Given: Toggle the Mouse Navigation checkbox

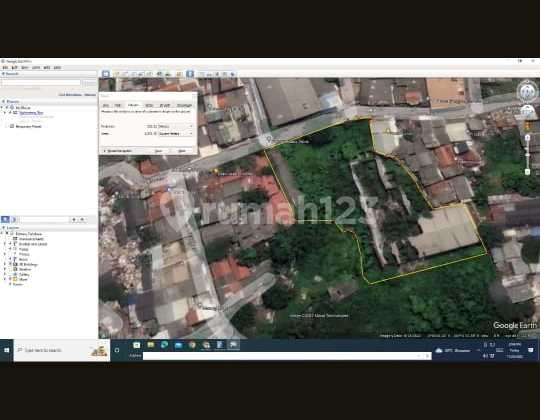Looking at the screenshot, I should click(104, 151).
